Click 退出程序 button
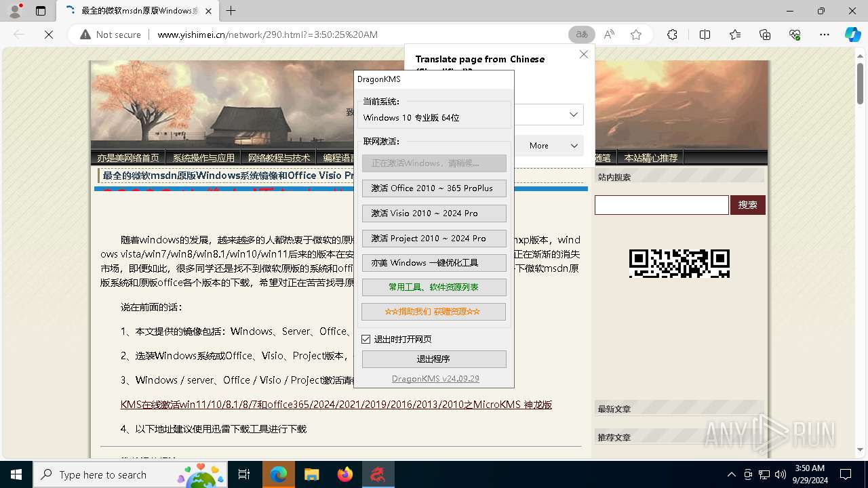 coord(434,359)
